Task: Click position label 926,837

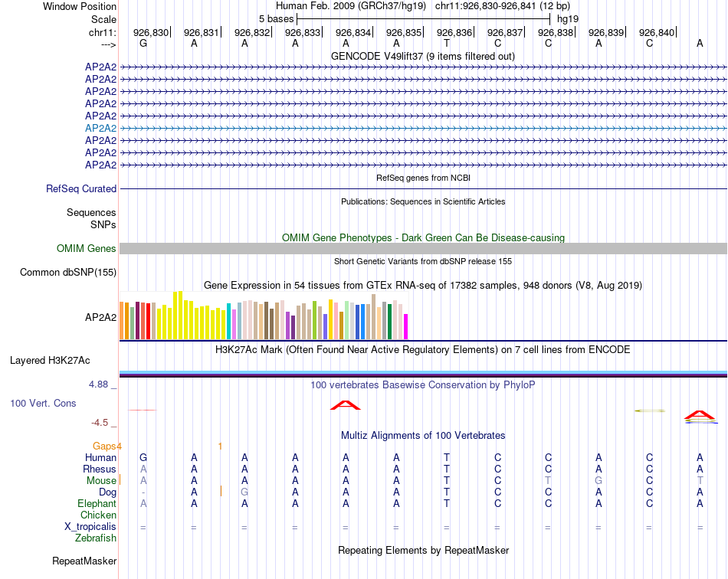Action: pos(505,32)
